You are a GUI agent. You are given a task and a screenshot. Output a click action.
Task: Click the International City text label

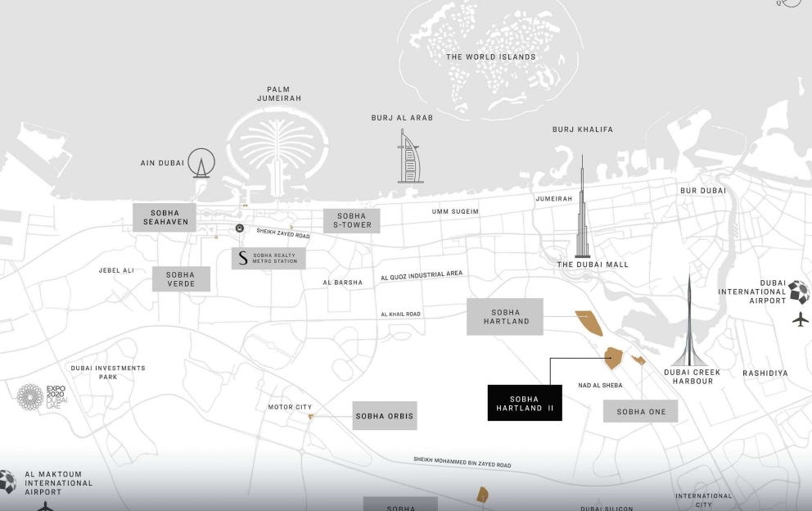[704, 500]
